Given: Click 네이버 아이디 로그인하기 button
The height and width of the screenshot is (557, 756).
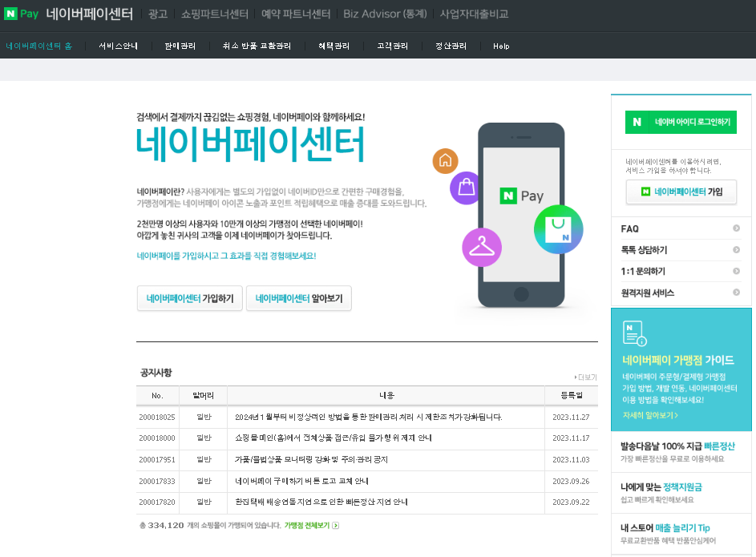Looking at the screenshot, I should [x=681, y=122].
